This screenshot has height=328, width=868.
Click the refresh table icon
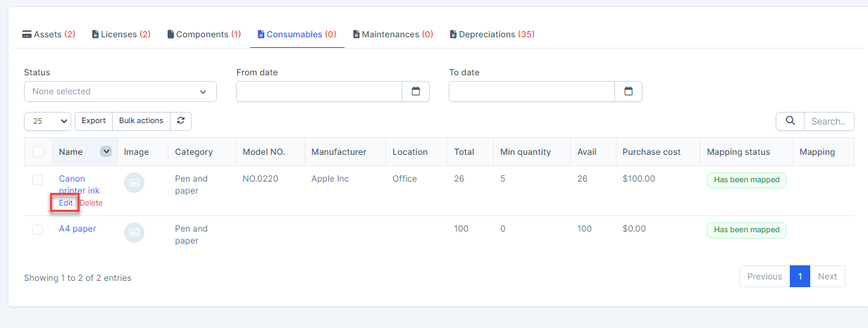coord(180,121)
